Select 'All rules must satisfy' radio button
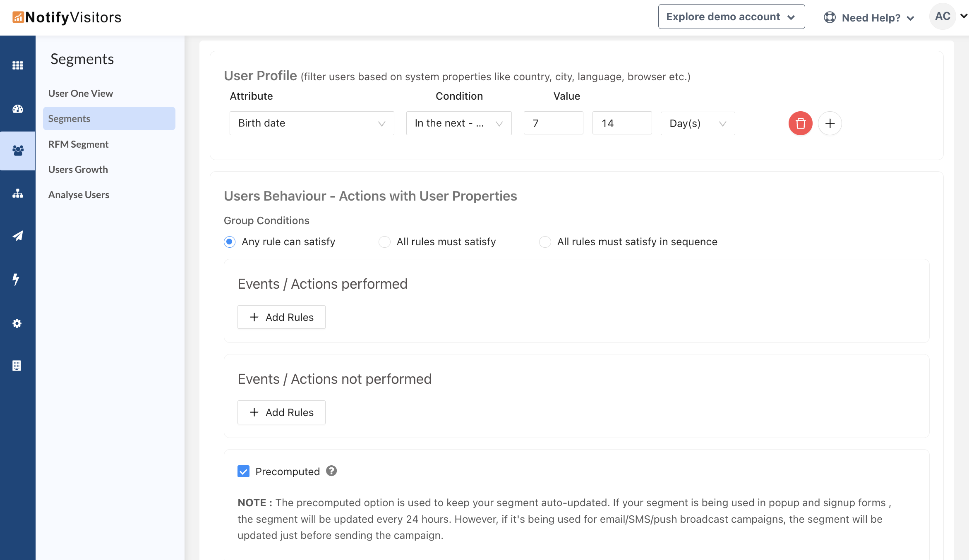The image size is (969, 560). 384,242
